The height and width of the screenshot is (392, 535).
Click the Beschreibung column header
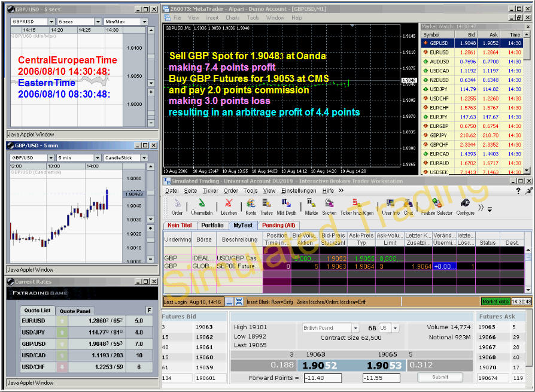pos(239,239)
